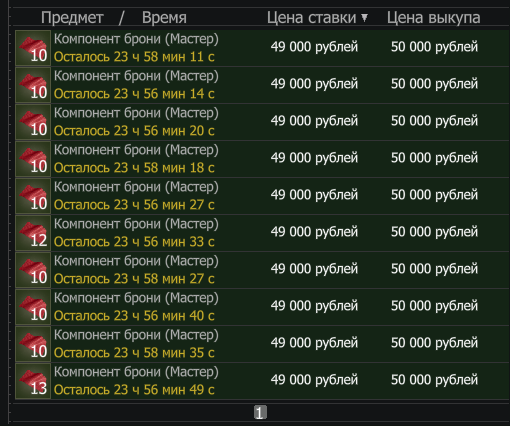Click item icon for lot ending 56 мин 20 с
Viewport: 510px width, 426px height.
33,122
